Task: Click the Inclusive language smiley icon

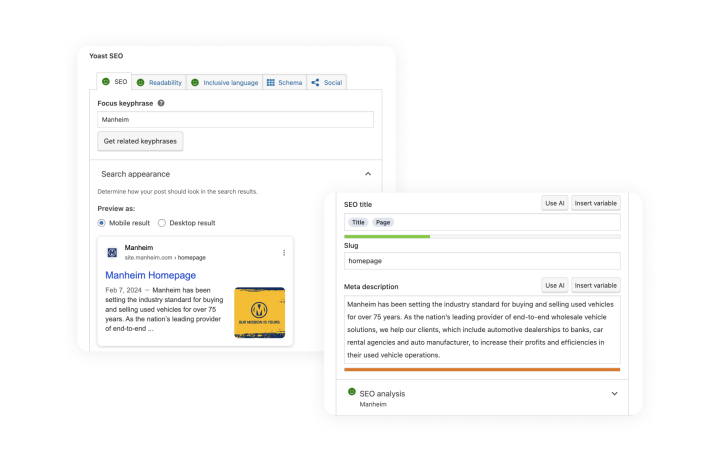Action: [x=195, y=83]
